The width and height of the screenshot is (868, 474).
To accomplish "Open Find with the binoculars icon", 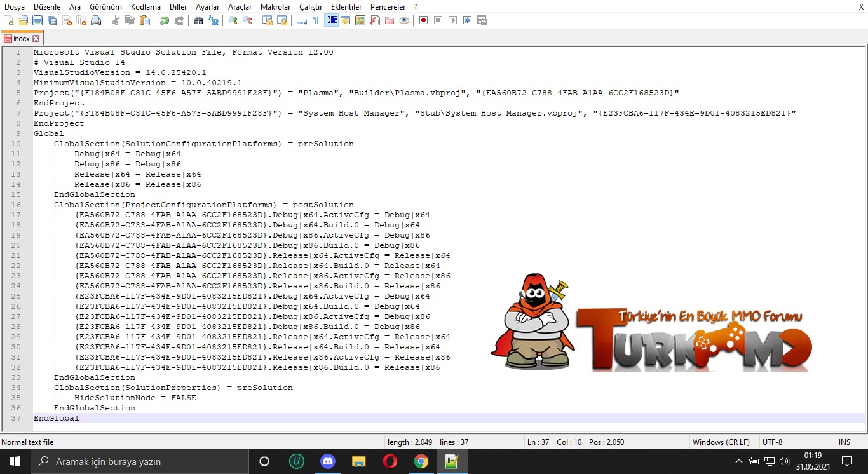I will [x=198, y=20].
